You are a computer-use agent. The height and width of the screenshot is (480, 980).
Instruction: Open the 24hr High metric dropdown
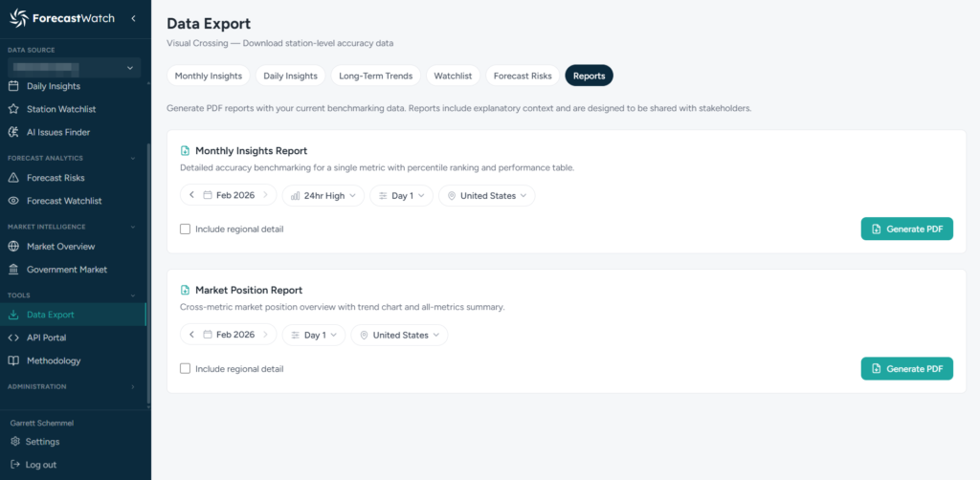pos(323,196)
